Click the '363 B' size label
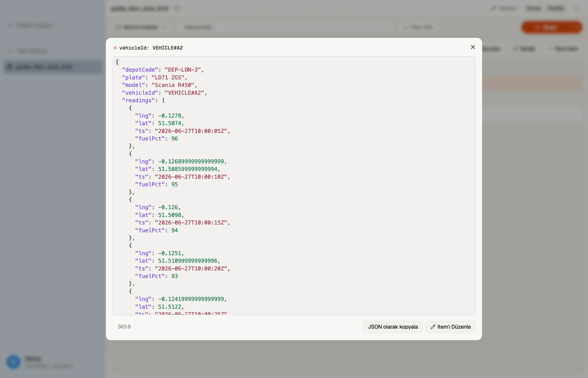 (x=124, y=327)
